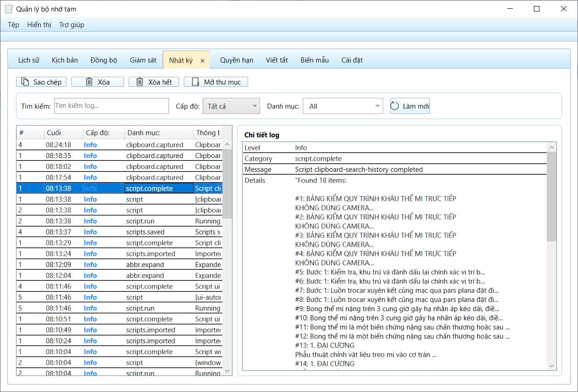Click the Sao chép copy button
Image resolution: width=578 pixels, height=392 pixels.
41,82
